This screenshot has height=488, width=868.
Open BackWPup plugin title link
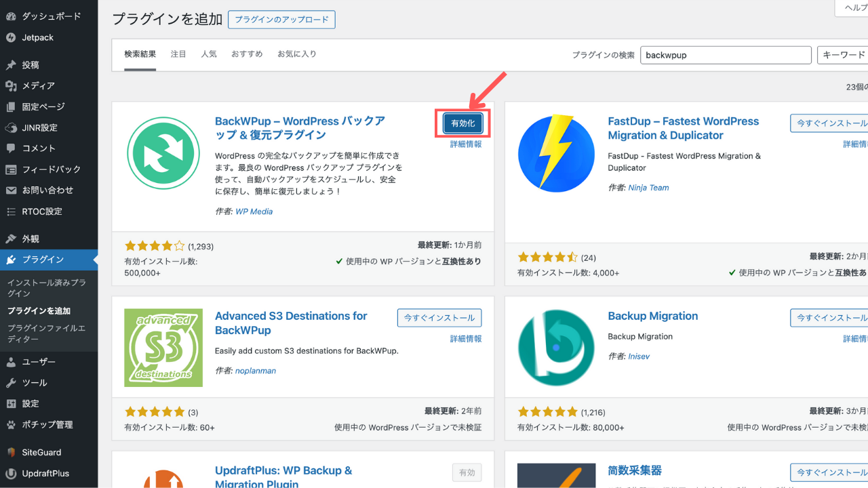tap(300, 128)
